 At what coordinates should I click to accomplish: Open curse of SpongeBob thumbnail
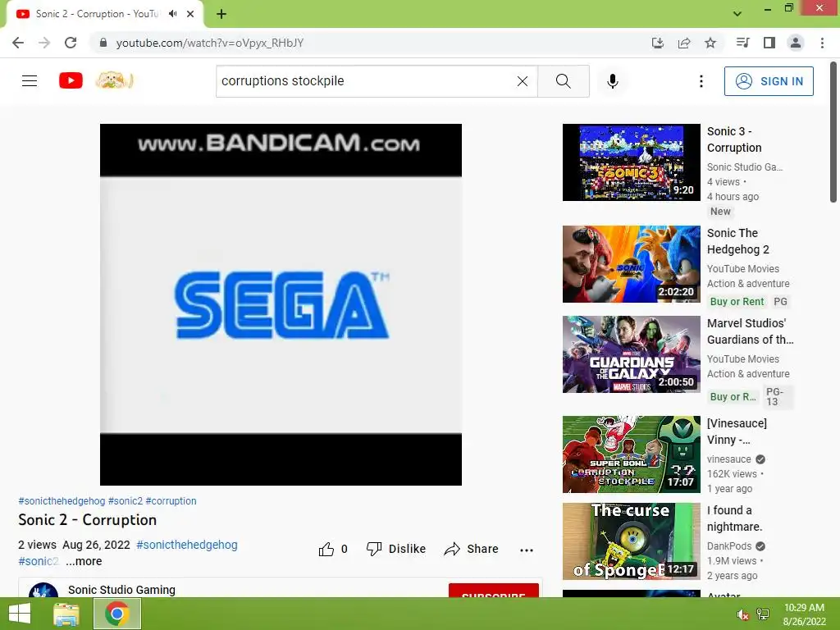(x=631, y=541)
